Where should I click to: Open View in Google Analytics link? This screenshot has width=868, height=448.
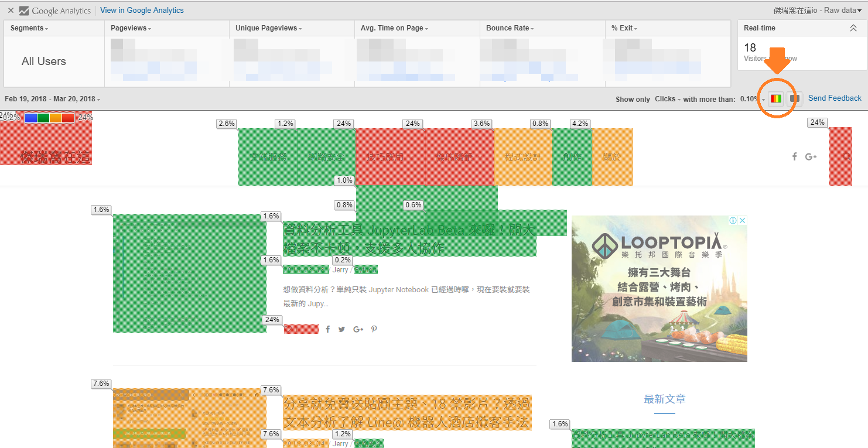pyautogui.click(x=142, y=11)
